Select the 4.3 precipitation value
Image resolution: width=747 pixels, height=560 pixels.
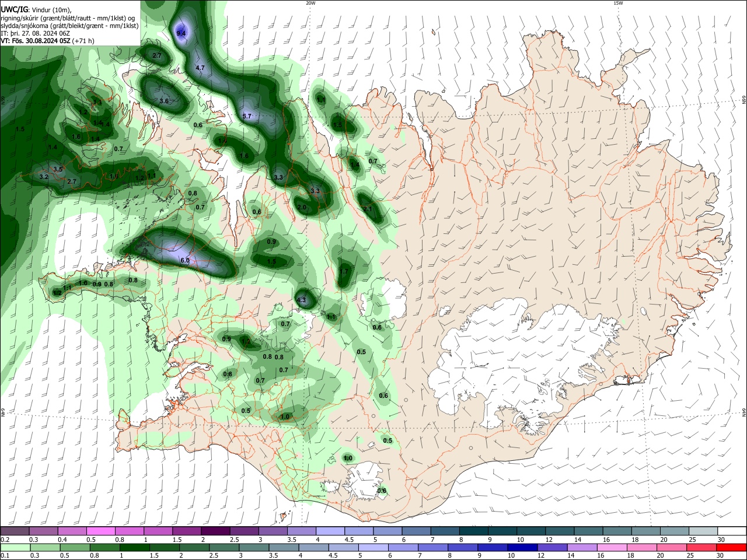(x=301, y=300)
